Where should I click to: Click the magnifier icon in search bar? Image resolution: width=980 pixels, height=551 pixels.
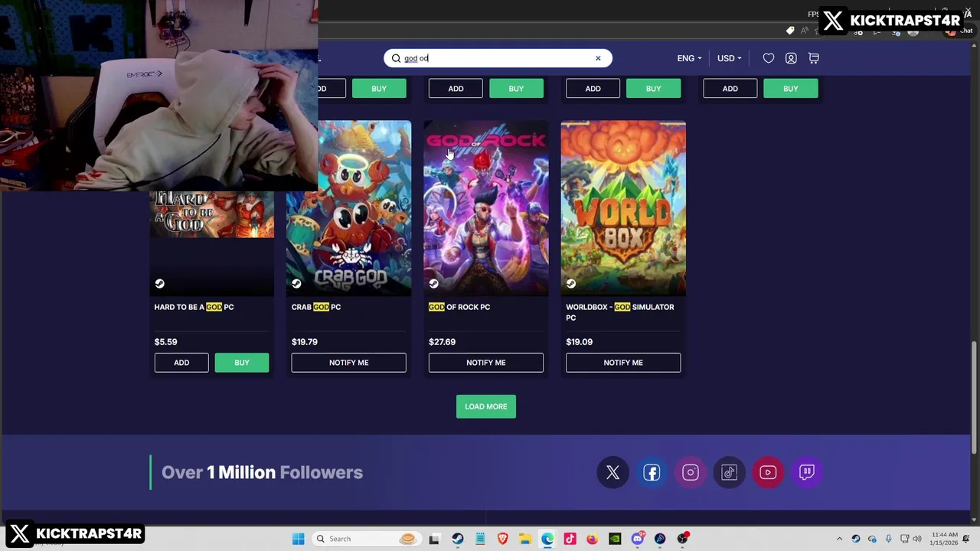(396, 58)
